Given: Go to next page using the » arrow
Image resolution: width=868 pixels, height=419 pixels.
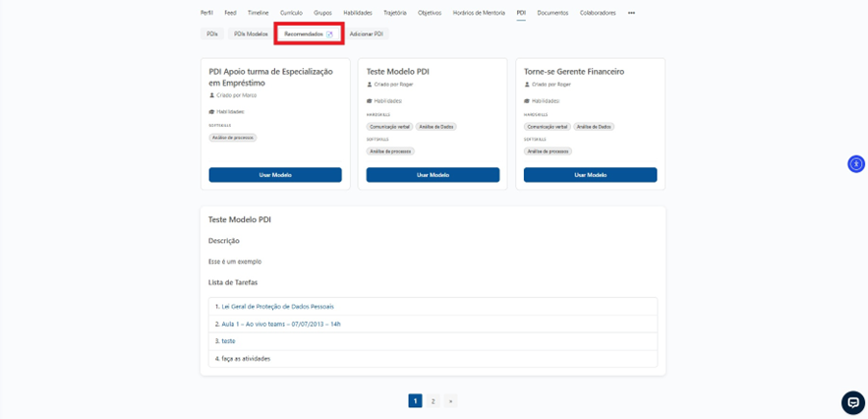Looking at the screenshot, I should tap(450, 401).
